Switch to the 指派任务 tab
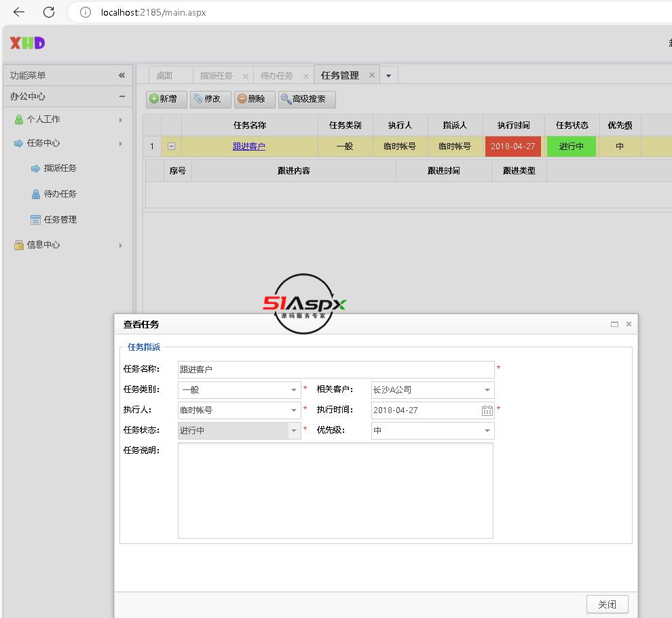The width and height of the screenshot is (672, 618). tap(216, 76)
